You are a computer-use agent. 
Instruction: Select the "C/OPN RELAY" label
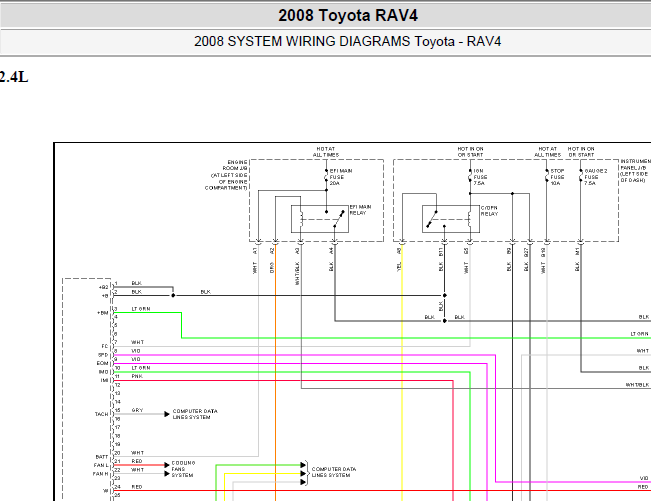(489, 211)
